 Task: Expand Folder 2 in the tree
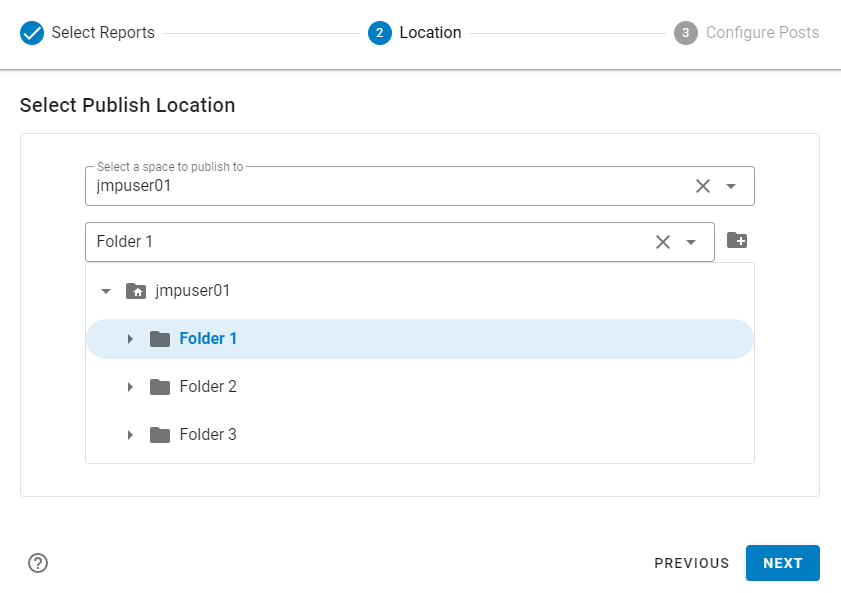130,387
